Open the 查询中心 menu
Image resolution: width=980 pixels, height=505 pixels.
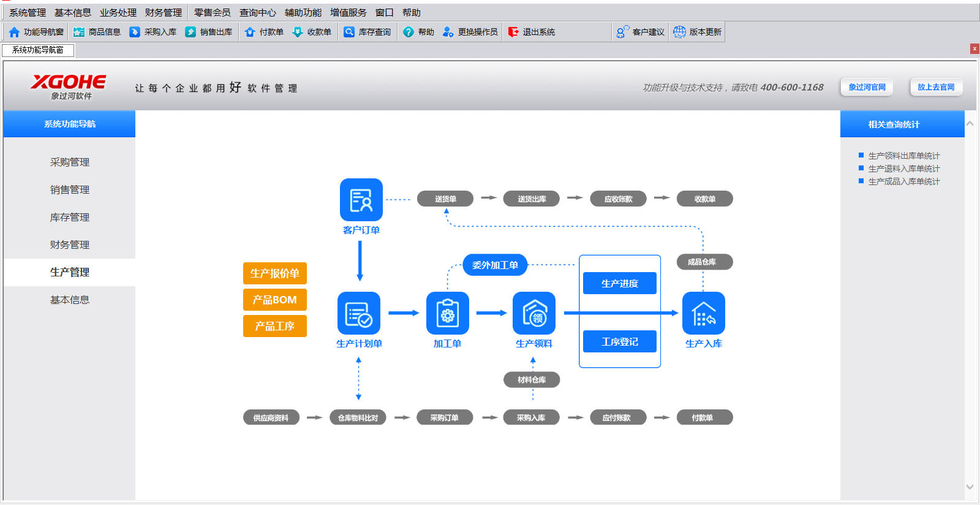257,12
